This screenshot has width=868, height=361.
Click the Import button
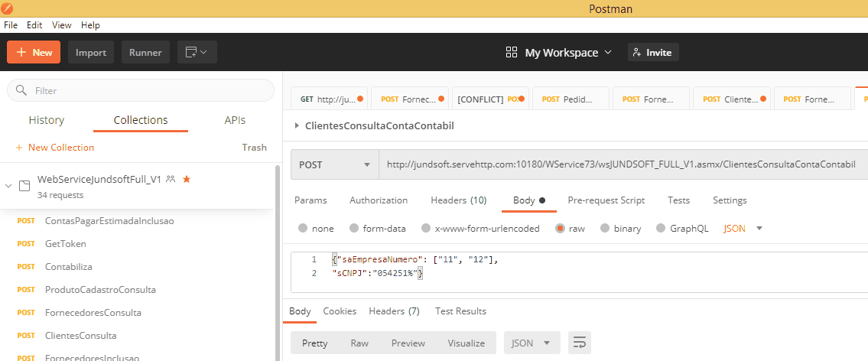(x=91, y=52)
